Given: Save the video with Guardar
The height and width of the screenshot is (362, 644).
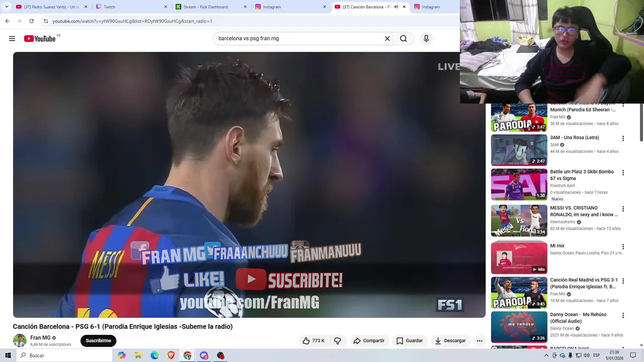Looking at the screenshot, I should [x=410, y=340].
